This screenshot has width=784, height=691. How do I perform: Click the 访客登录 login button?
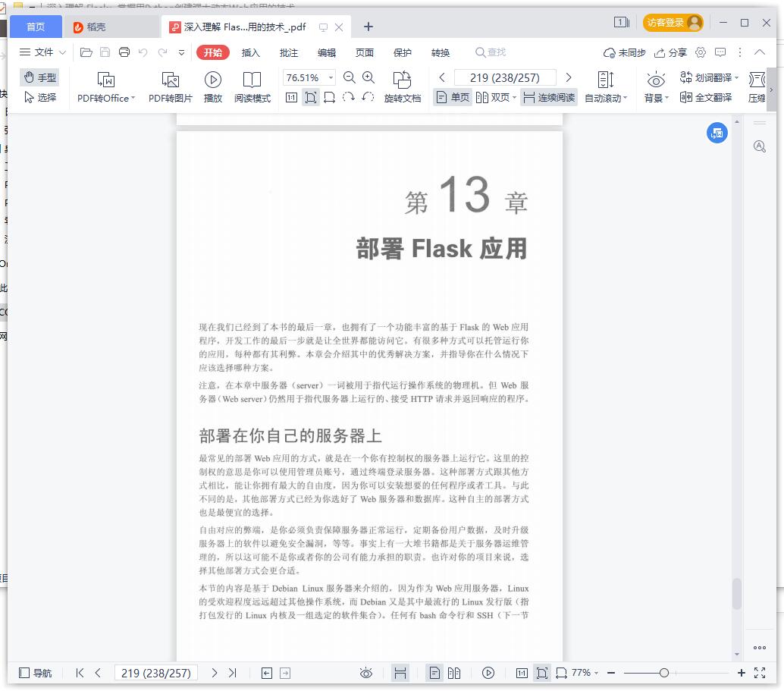point(673,23)
